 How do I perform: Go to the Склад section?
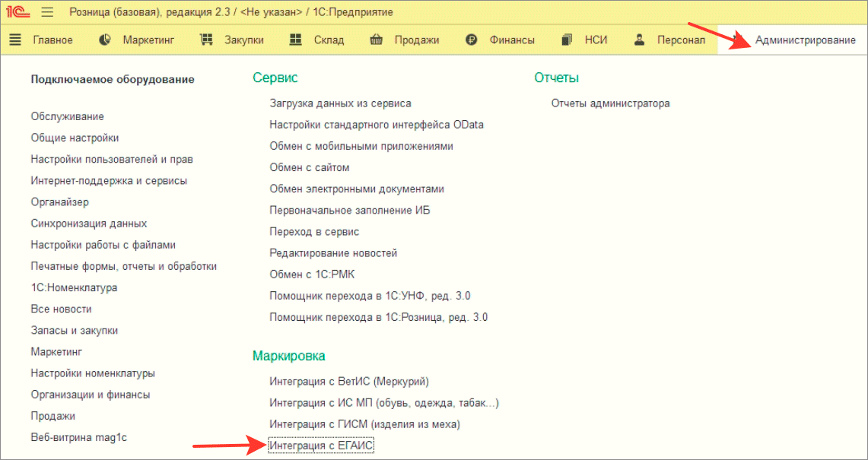[329, 40]
